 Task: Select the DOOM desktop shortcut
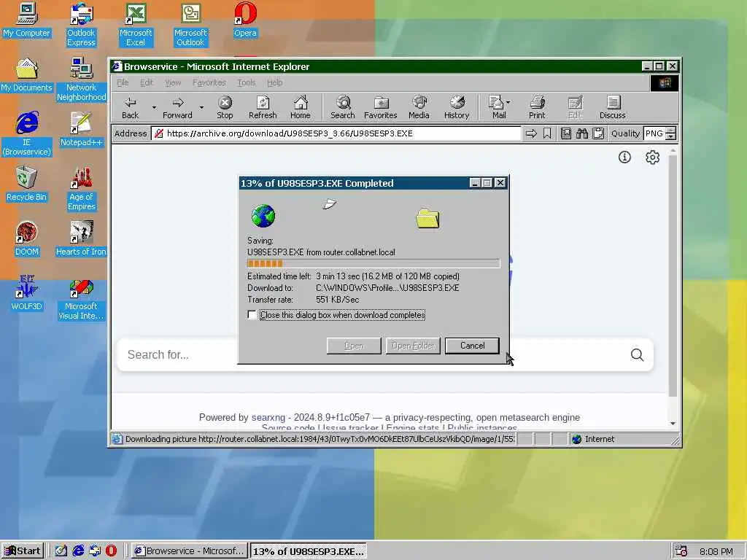[x=27, y=238]
